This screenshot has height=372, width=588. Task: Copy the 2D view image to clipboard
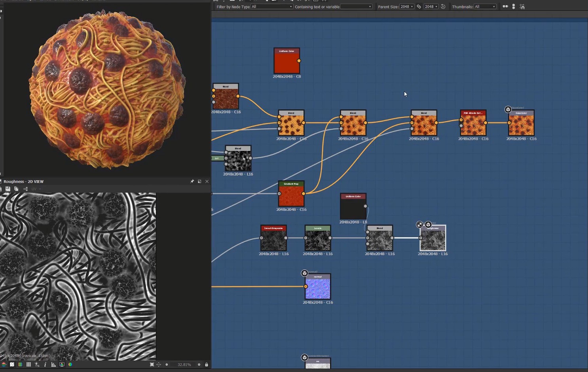tap(16, 189)
